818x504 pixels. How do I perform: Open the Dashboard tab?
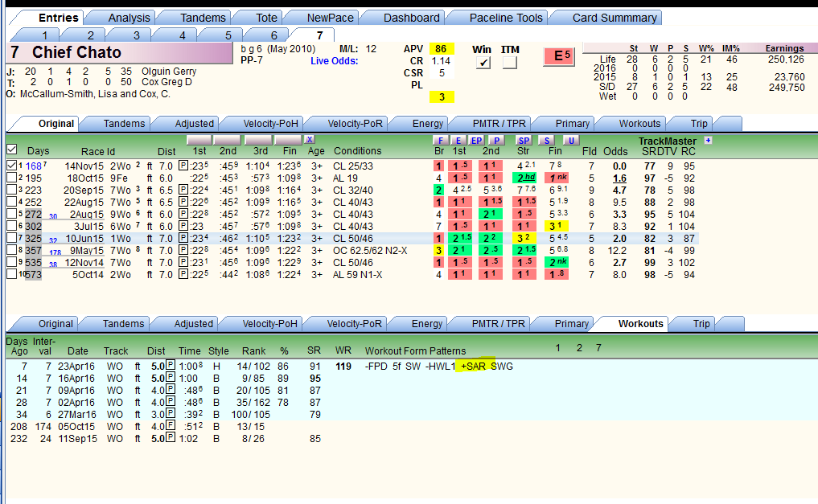411,18
